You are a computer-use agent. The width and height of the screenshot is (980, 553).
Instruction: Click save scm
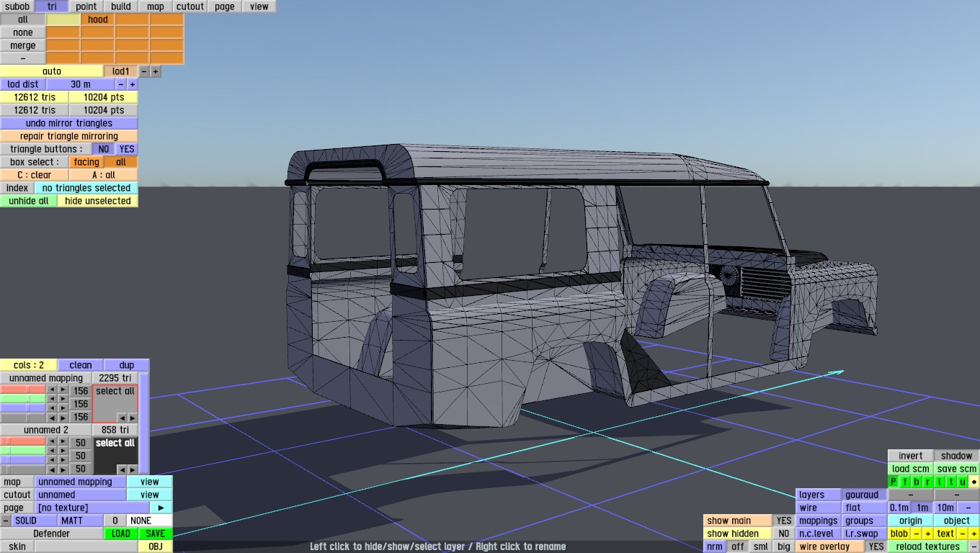[x=957, y=469]
